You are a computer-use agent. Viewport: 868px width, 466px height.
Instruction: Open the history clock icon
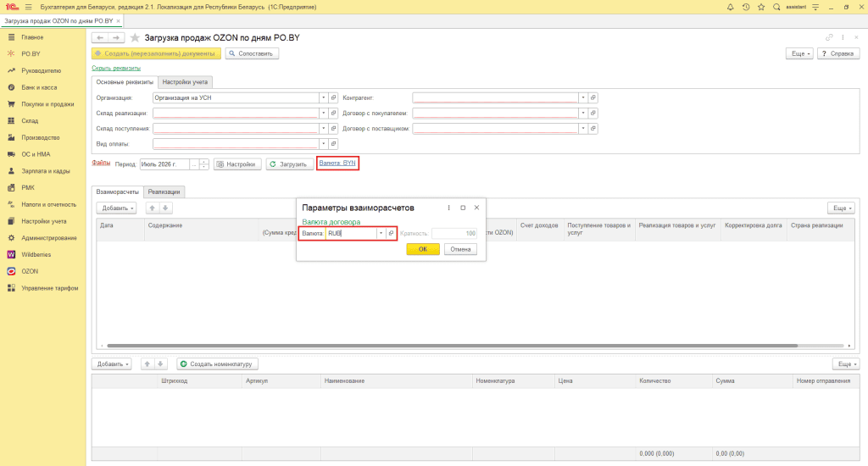coord(746,7)
